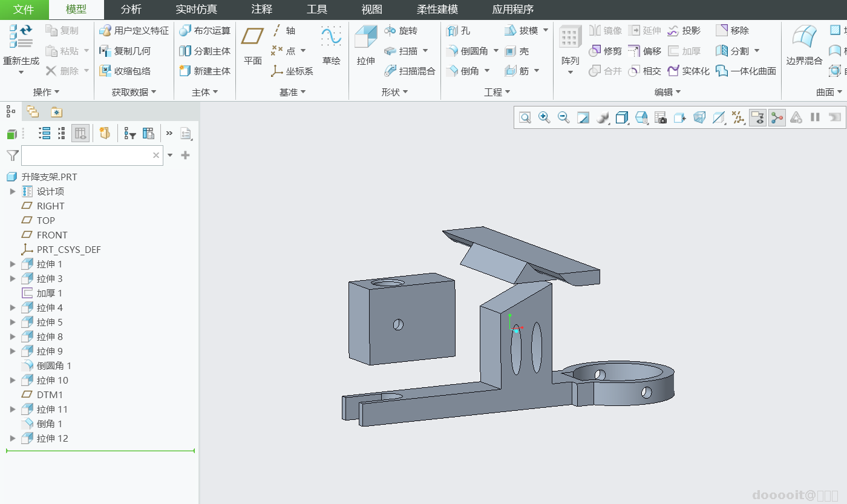Open the 草绘 (Sketch) tool
The width and height of the screenshot is (847, 504).
(331, 45)
